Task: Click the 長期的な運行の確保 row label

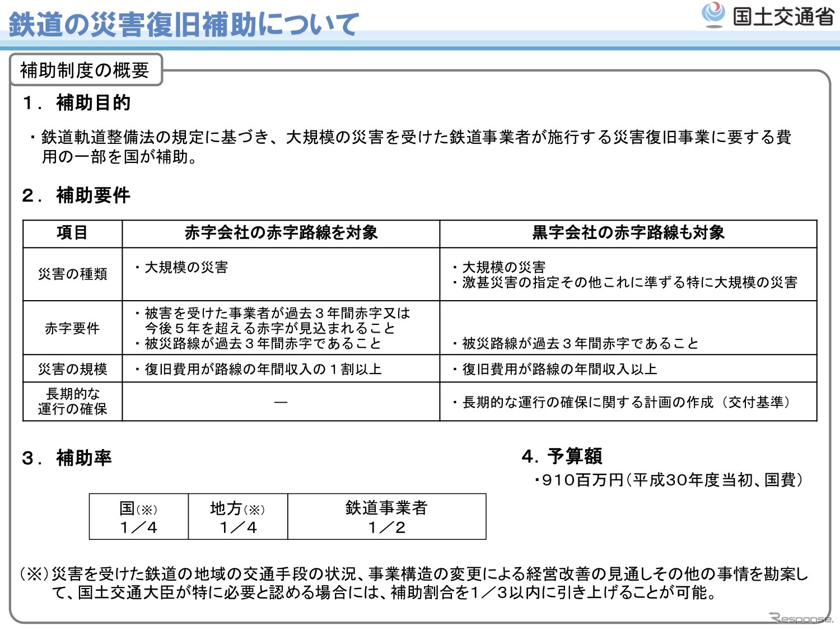Action: 72,402
